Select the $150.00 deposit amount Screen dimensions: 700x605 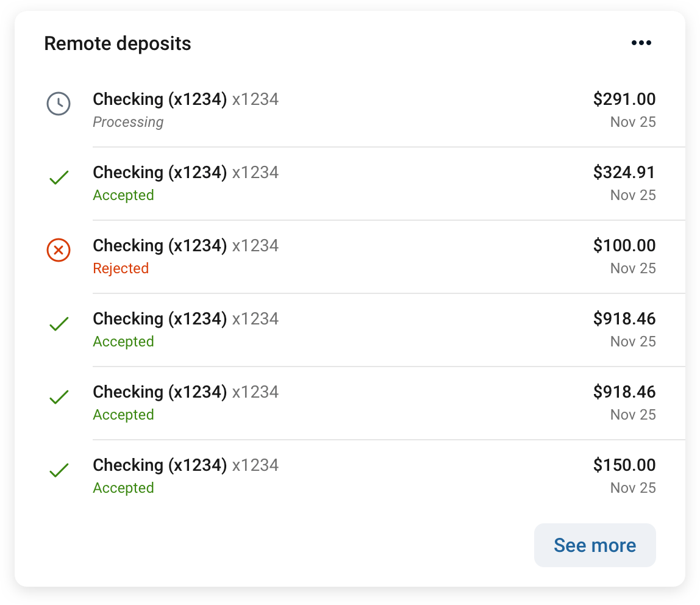624,465
